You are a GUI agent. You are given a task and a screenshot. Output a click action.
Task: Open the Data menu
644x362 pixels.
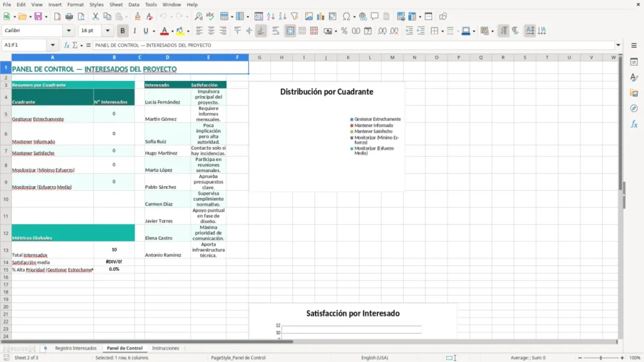click(133, 4)
